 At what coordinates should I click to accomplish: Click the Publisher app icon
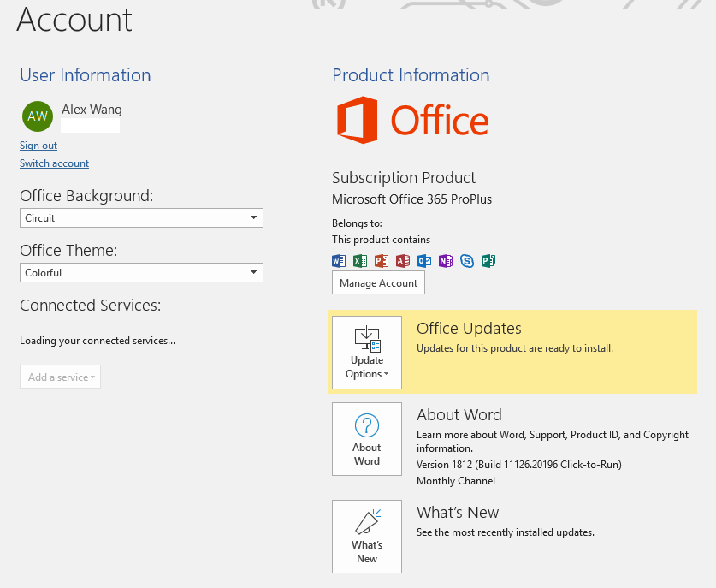pos(488,261)
